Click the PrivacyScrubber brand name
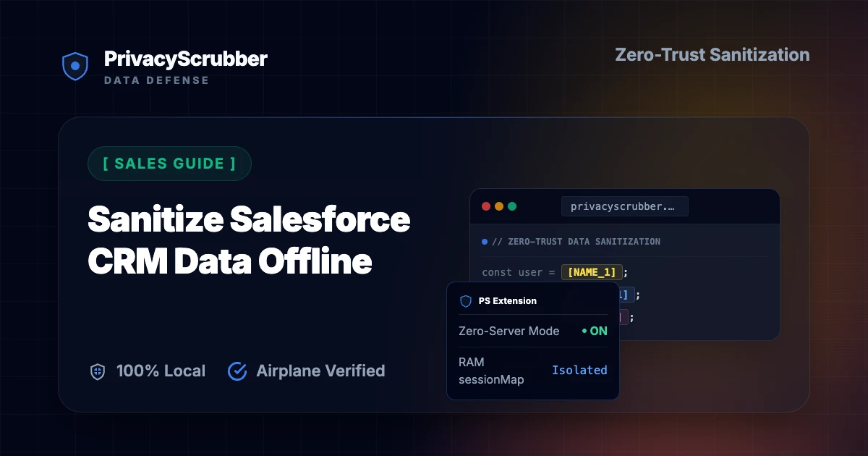The height and width of the screenshot is (456, 868). [186, 59]
